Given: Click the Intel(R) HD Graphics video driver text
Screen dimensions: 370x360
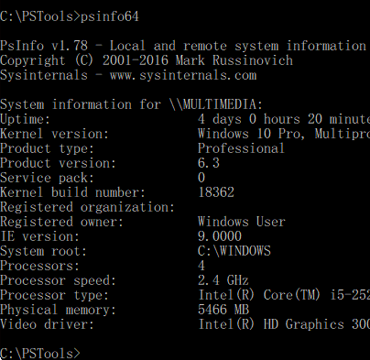Looking at the screenshot, I should (284, 324).
